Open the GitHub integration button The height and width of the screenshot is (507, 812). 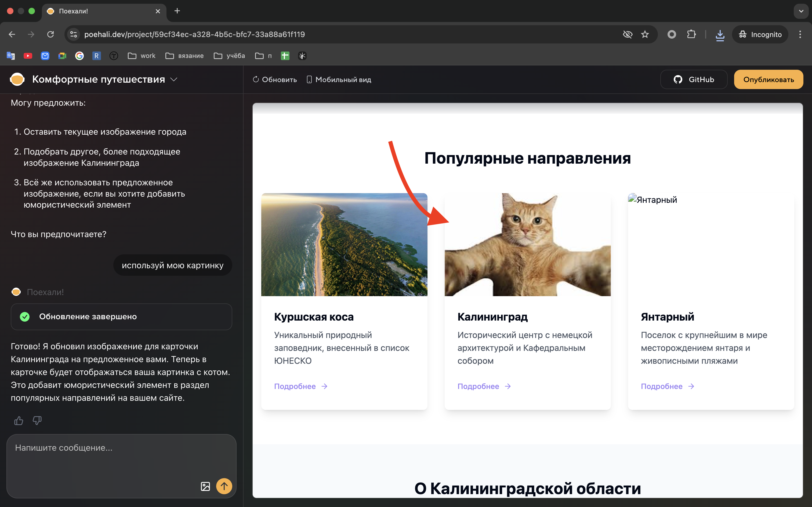pyautogui.click(x=694, y=79)
